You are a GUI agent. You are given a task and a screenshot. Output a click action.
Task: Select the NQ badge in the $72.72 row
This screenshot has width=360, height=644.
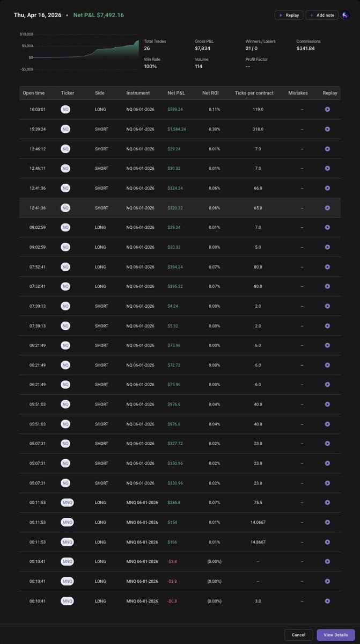click(65, 365)
